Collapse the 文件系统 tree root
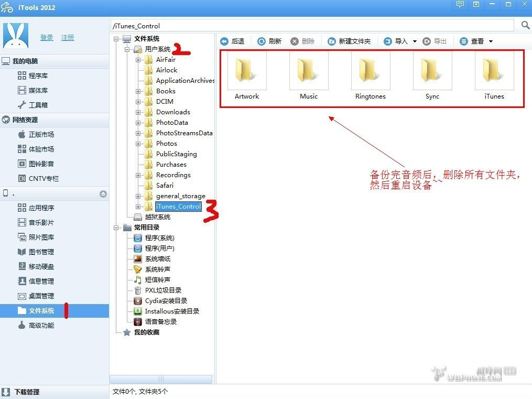Viewport: 532px width, 399px height. 116,39
